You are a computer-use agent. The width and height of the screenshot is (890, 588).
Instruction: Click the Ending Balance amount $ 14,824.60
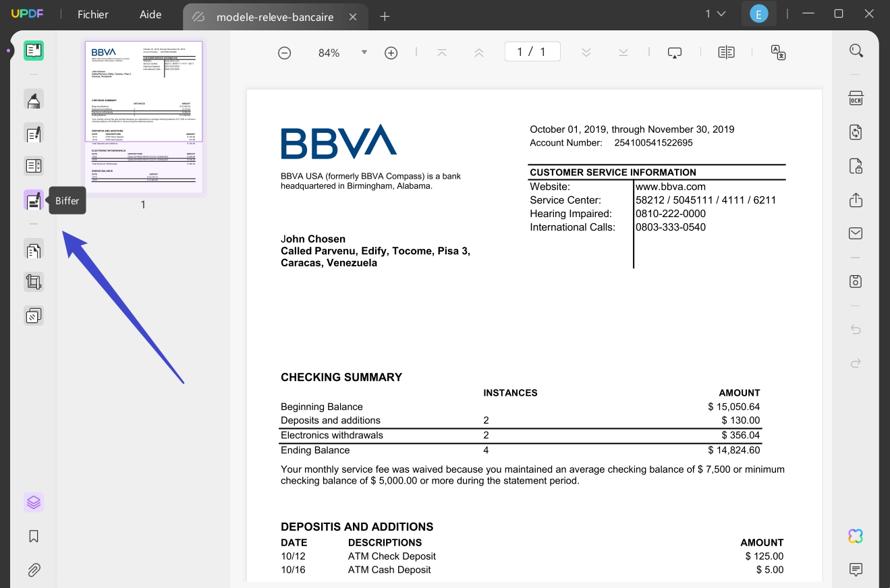pos(734,450)
